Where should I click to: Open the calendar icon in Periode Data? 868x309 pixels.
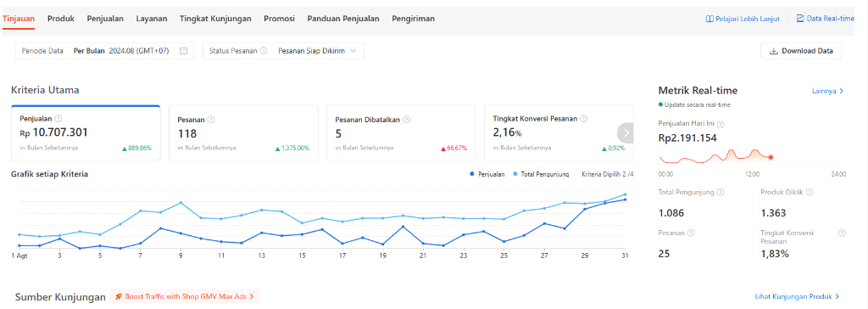(183, 50)
